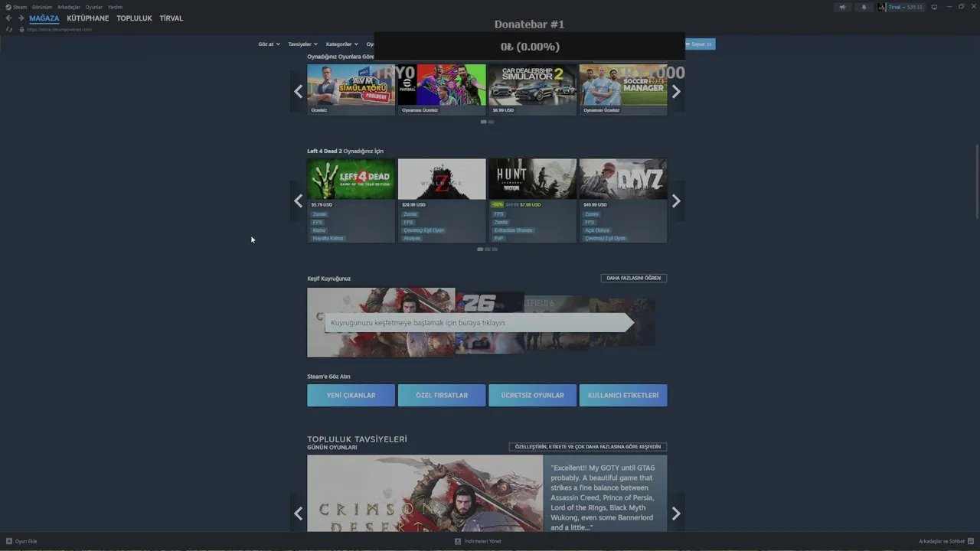Open the DayZ game thumbnail
980x551 pixels.
pos(623,179)
